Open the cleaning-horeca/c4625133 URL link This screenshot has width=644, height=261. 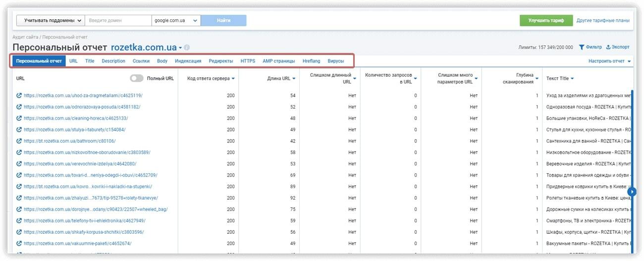pos(76,118)
